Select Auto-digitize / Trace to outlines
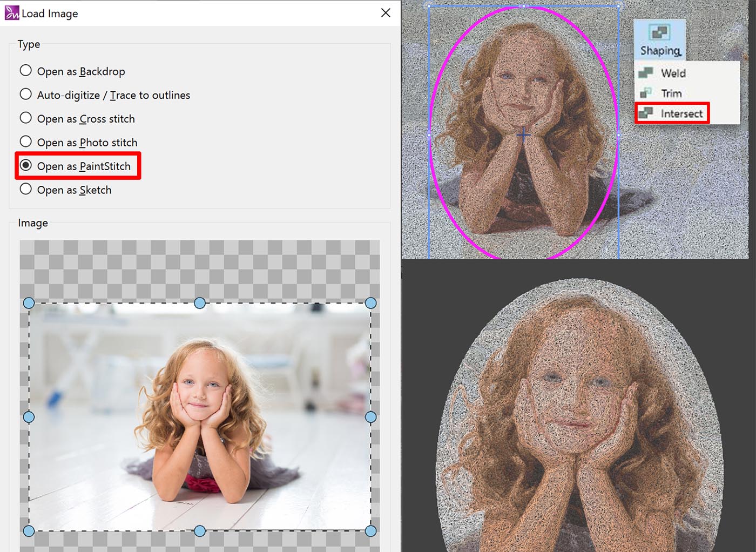Image resolution: width=756 pixels, height=552 pixels. [x=26, y=95]
